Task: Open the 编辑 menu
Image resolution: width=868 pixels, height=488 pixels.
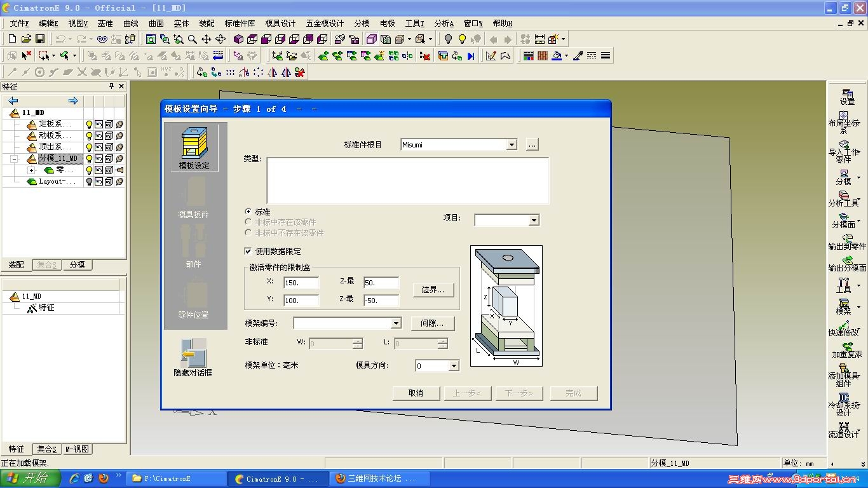Action: pyautogui.click(x=49, y=24)
